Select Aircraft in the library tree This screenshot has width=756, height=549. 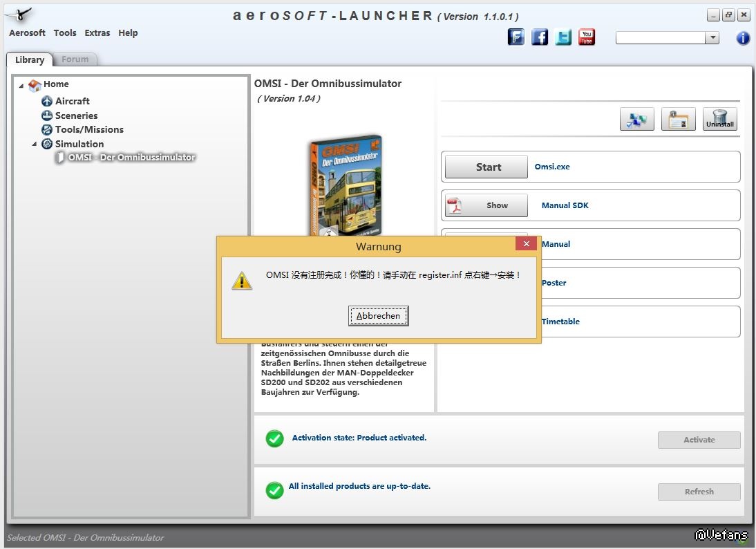[x=73, y=101]
